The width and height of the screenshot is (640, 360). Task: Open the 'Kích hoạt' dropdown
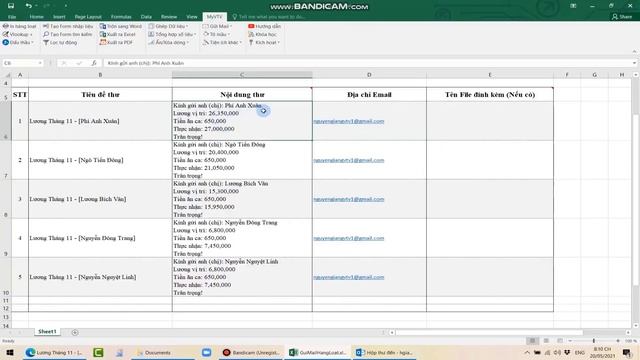(x=264, y=42)
